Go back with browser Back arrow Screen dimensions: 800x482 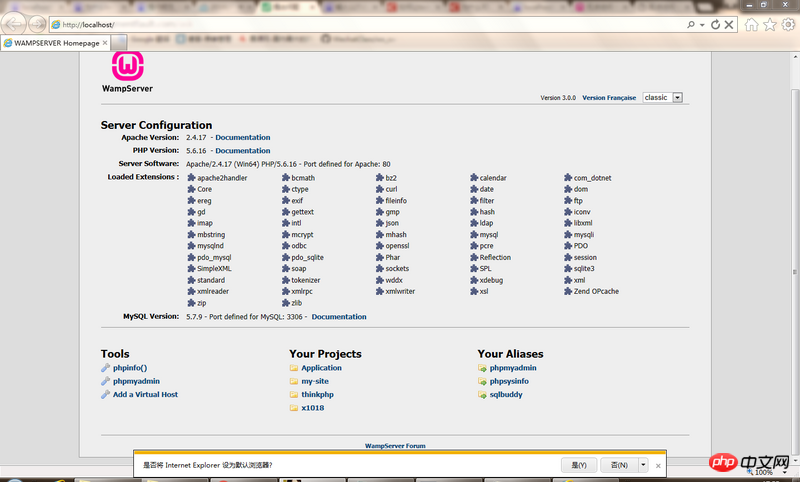[x=14, y=23]
